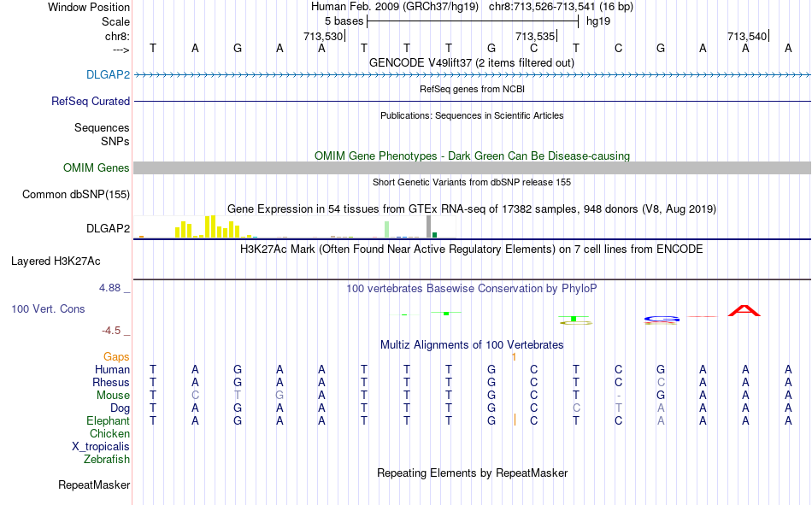Click the chr8: ruler label
Screen dimensions: 812x505
point(117,36)
